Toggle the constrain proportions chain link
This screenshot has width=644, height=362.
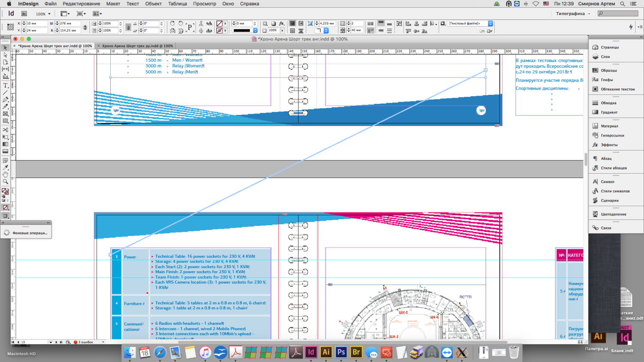point(85,27)
